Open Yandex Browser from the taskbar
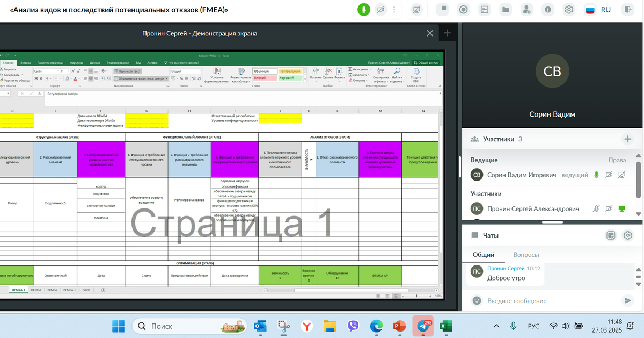This screenshot has width=644, height=338. point(306,326)
